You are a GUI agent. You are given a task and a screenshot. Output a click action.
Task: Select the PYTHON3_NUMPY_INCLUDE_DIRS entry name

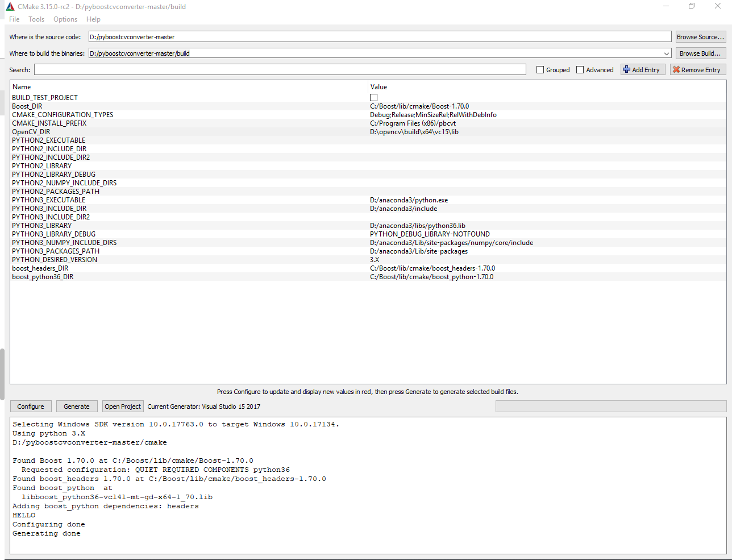pos(64,243)
